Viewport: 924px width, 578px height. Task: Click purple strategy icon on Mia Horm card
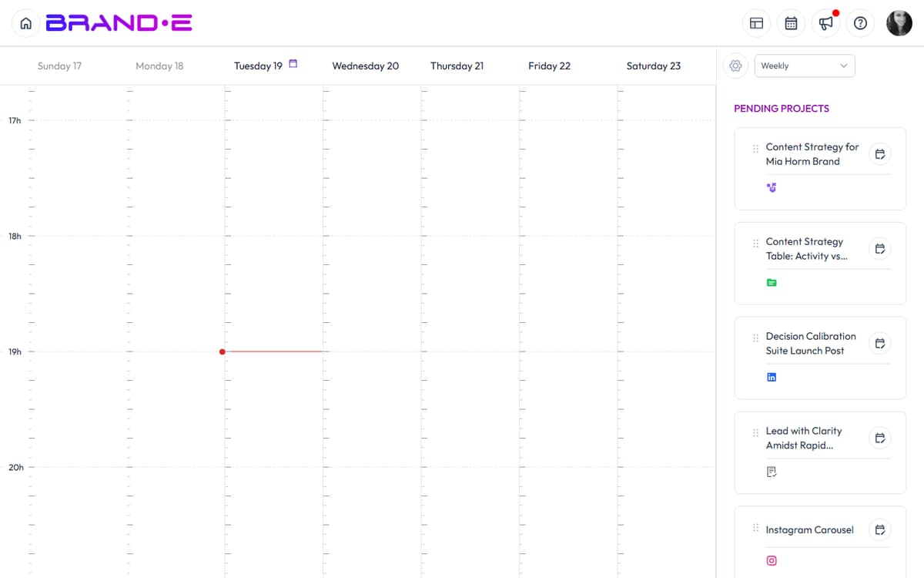[x=772, y=187]
